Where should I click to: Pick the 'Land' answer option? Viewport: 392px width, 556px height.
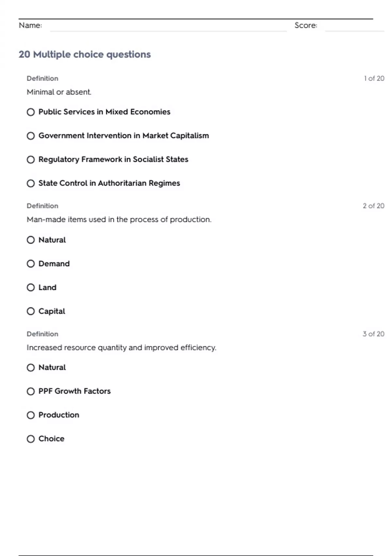[31, 287]
